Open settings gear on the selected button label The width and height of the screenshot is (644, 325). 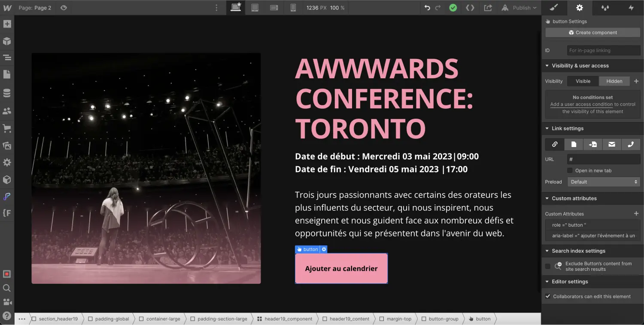[324, 249]
